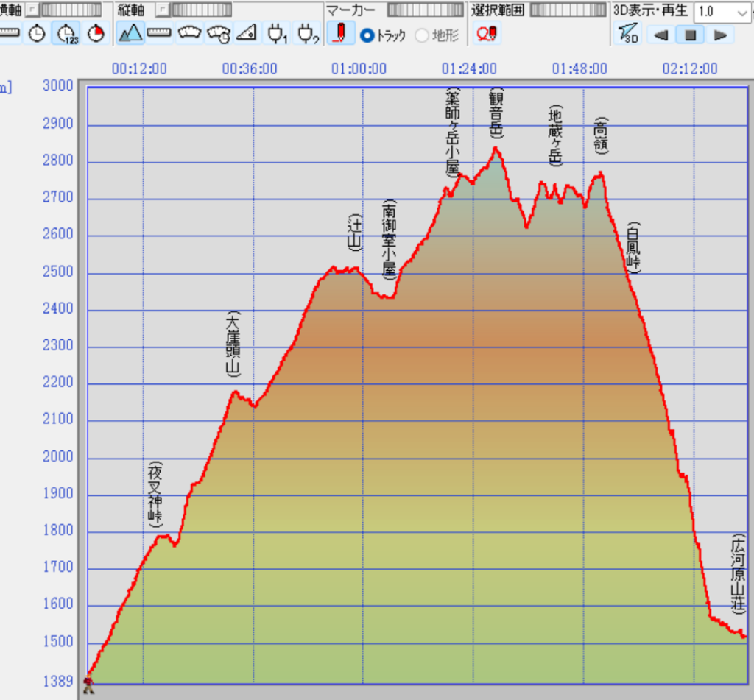Click the 横軸 zoom slider
The width and height of the screenshot is (754, 700).
[x=71, y=9]
